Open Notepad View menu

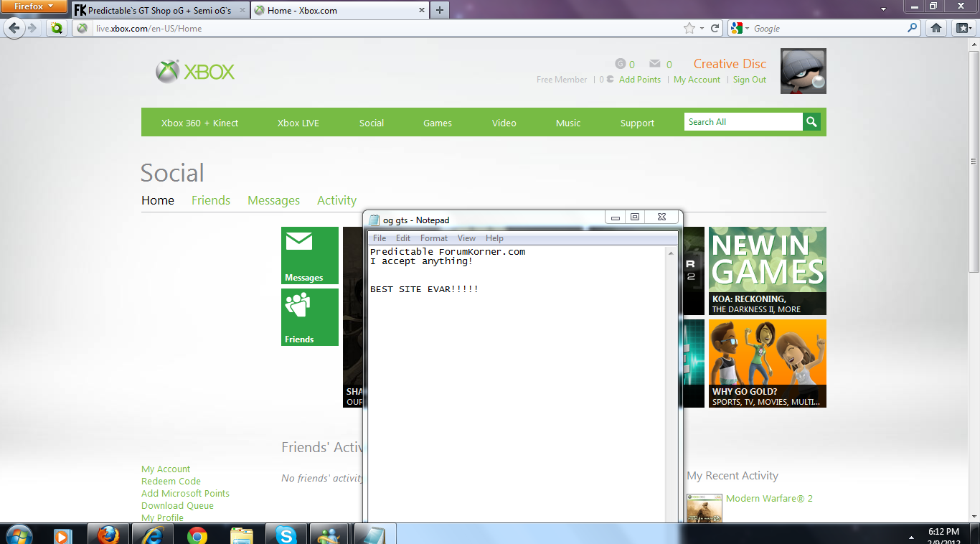coord(466,238)
